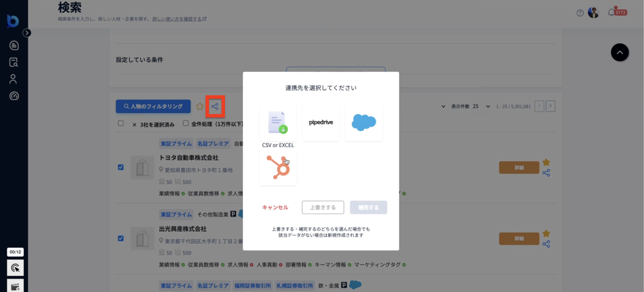Open the notifications bell
This screenshot has height=292, width=644.
[x=611, y=13]
